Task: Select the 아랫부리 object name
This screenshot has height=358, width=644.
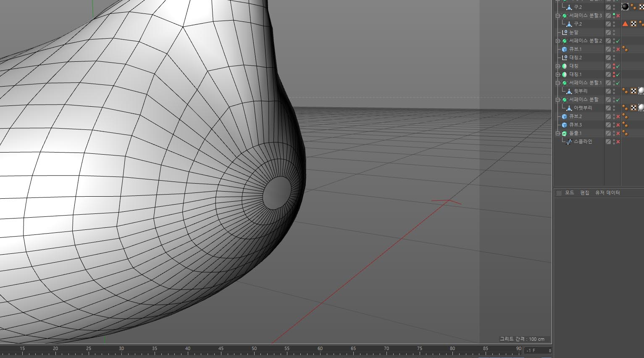Action: pyautogui.click(x=583, y=108)
